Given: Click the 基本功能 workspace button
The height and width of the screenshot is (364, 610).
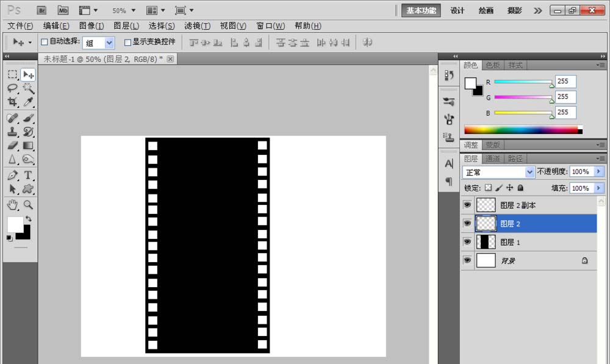Looking at the screenshot, I should (x=421, y=10).
